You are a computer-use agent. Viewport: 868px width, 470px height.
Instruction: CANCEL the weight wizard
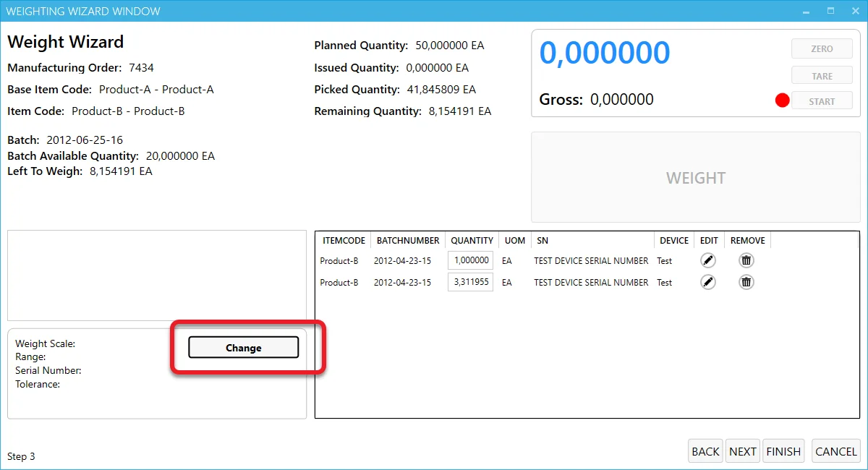pyautogui.click(x=835, y=451)
